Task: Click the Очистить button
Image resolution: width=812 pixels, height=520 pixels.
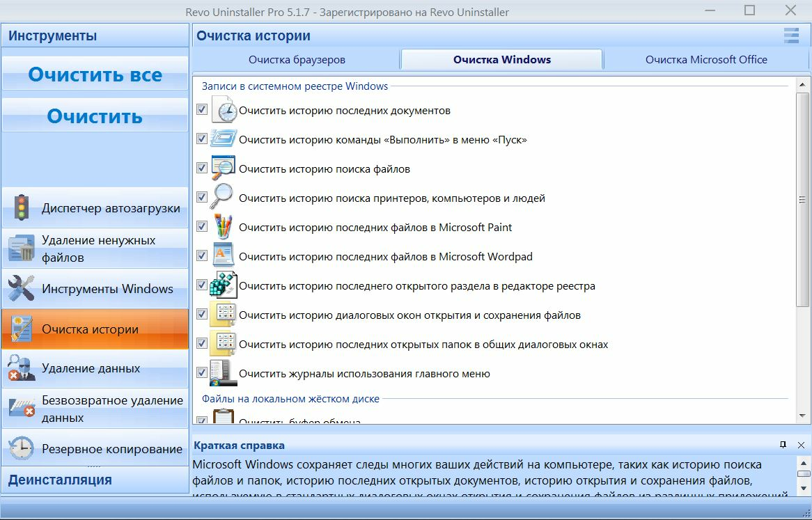Action: tap(95, 116)
